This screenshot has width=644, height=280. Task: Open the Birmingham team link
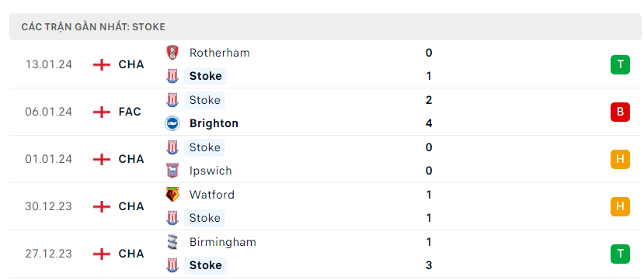pyautogui.click(x=223, y=242)
